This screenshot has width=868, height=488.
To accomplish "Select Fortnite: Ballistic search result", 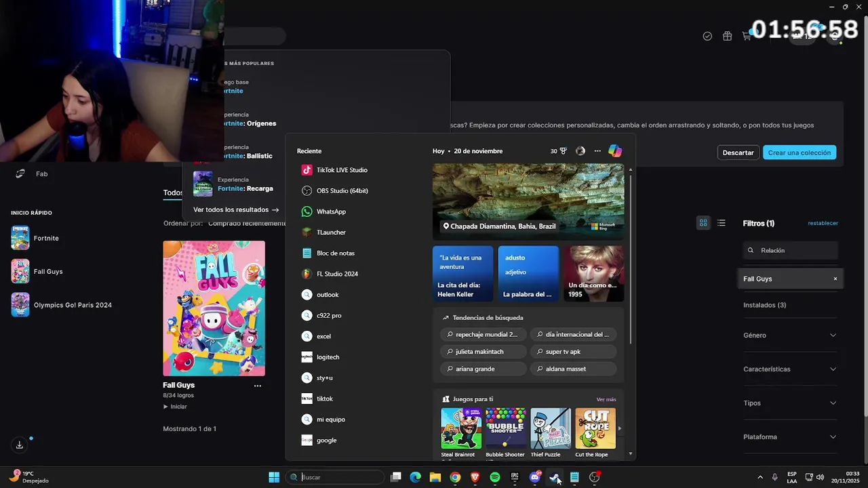I will 248,152.
